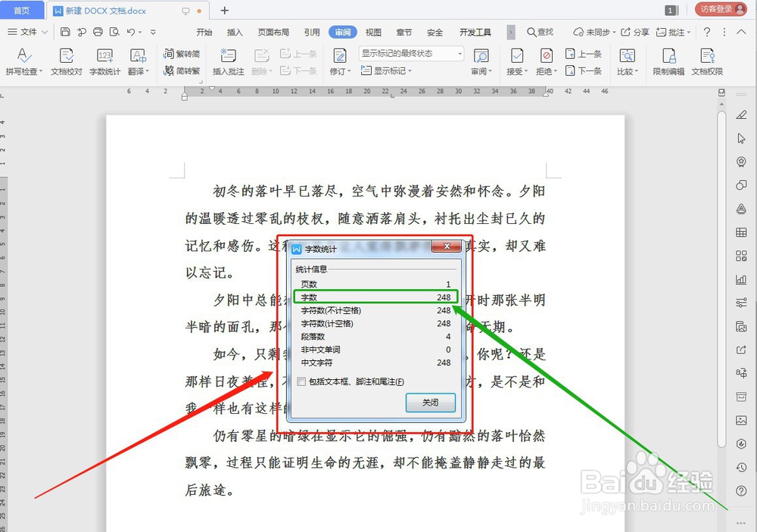Click 下一条 to go to next revision
This screenshot has width=757, height=532.
click(584, 70)
